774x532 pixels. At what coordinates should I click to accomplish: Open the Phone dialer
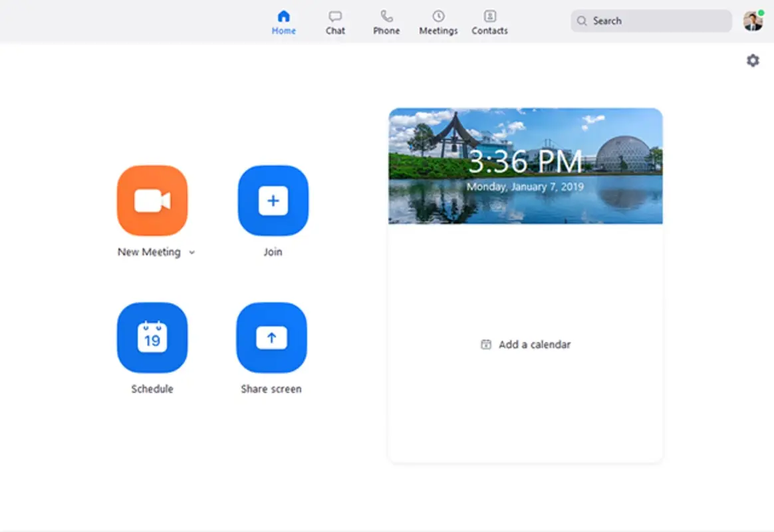[x=386, y=21]
